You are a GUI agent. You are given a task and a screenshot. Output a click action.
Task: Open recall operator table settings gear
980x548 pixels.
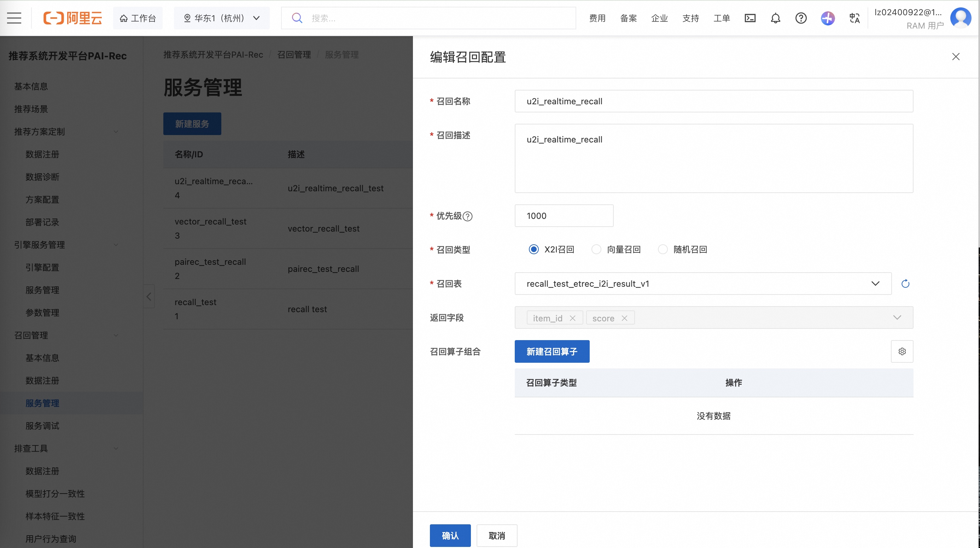tap(902, 351)
